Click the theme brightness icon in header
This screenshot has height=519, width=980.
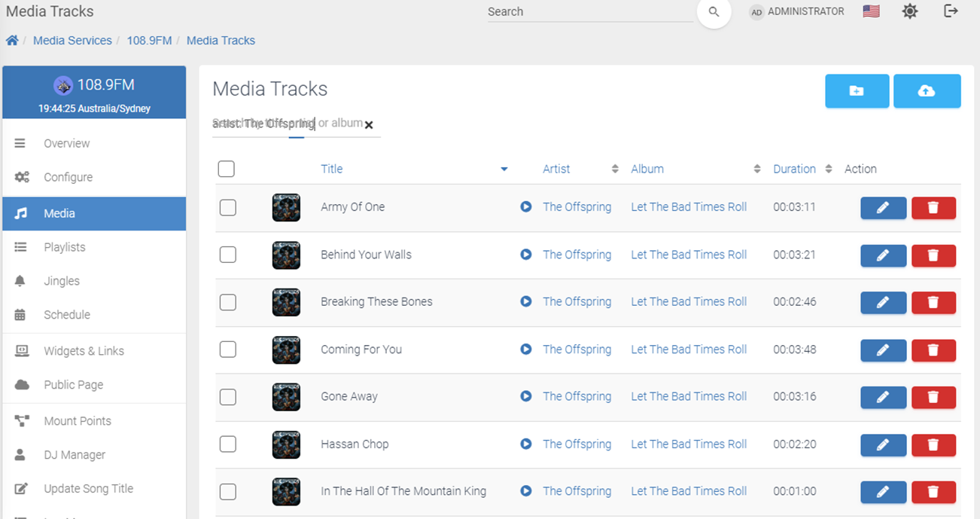[x=910, y=11]
